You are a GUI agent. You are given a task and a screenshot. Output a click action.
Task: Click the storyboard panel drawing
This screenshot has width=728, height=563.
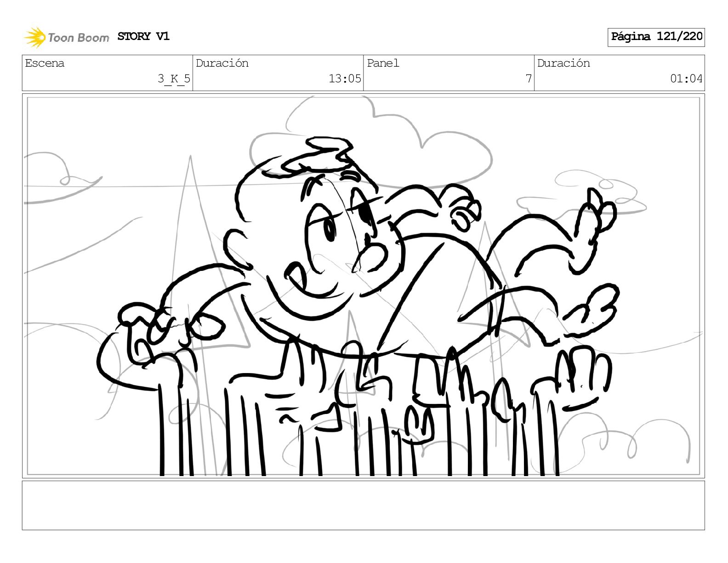coord(364,286)
